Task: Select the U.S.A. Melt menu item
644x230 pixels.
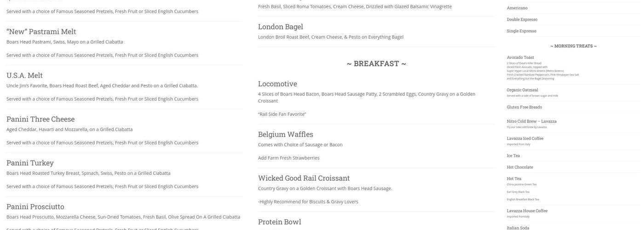Action: coord(24,75)
